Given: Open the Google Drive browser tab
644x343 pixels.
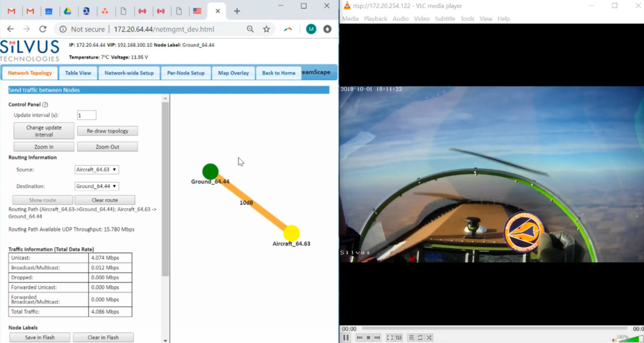Looking at the screenshot, I should 67,11.
